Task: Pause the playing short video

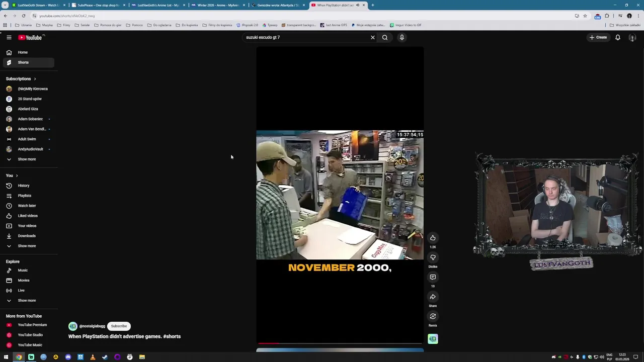Action: [x=340, y=195]
